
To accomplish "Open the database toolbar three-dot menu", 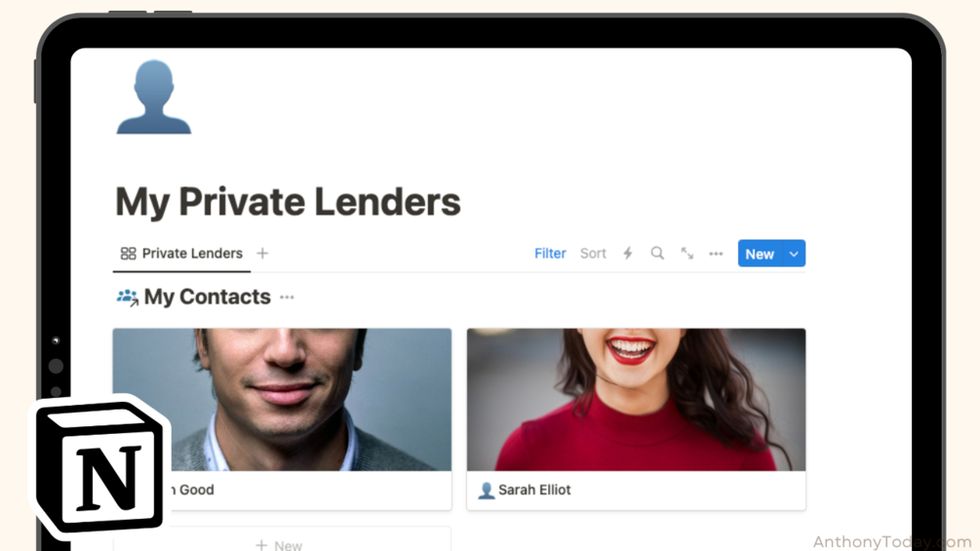I will 716,254.
